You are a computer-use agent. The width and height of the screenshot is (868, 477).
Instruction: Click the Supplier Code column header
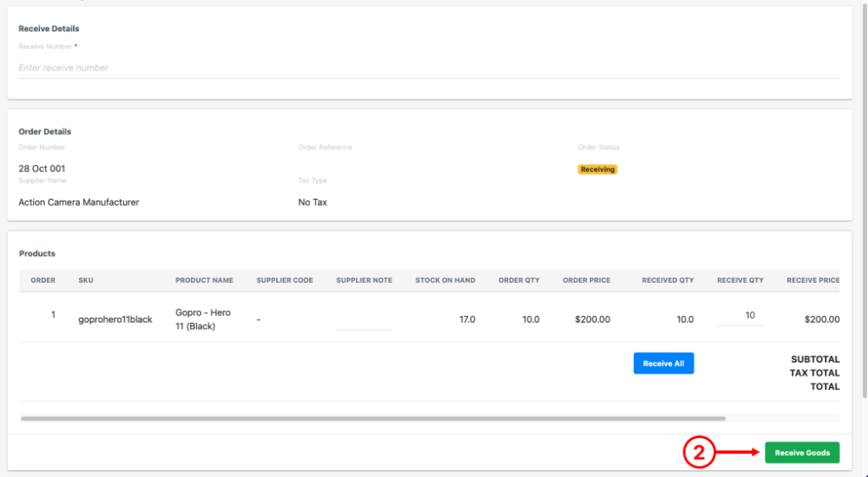tap(285, 280)
